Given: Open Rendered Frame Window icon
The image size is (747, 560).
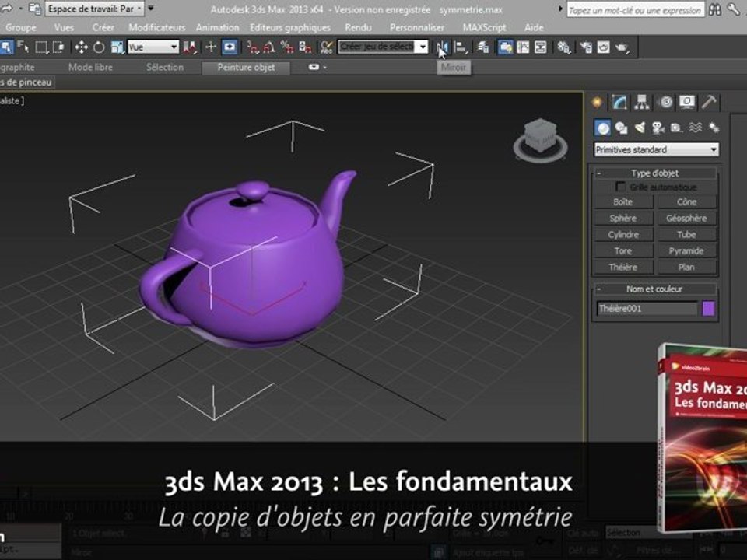Looking at the screenshot, I should (603, 47).
